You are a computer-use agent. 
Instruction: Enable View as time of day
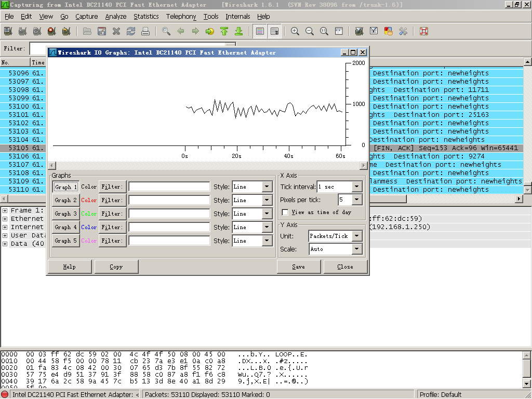coord(285,212)
